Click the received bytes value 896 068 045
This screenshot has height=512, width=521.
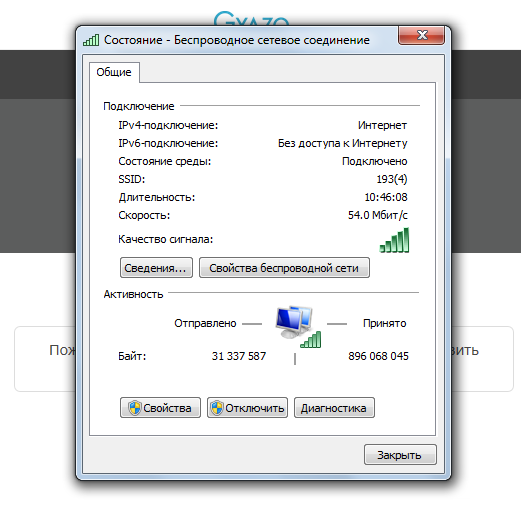point(378,356)
